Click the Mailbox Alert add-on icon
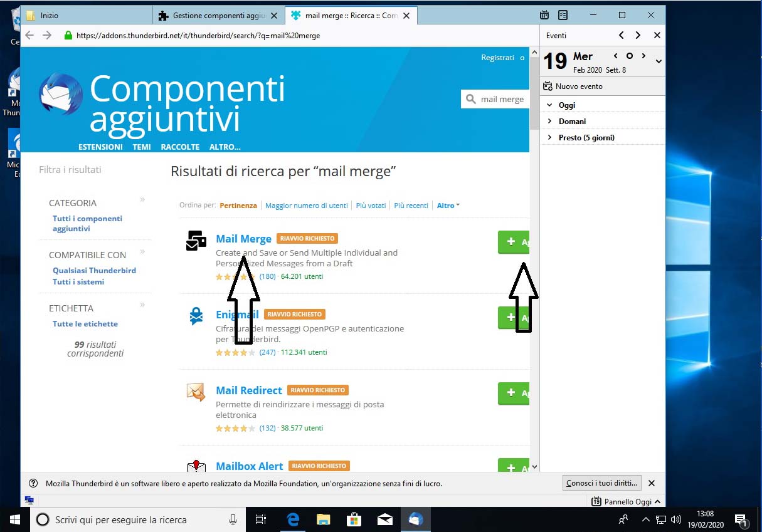Image resolution: width=762 pixels, height=532 pixels. 196,466
